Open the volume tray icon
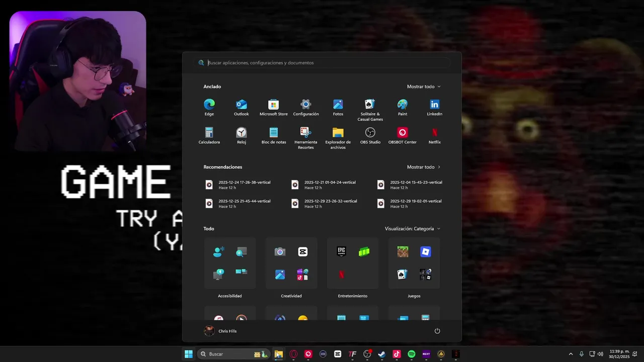This screenshot has height=362, width=644. pyautogui.click(x=600, y=354)
